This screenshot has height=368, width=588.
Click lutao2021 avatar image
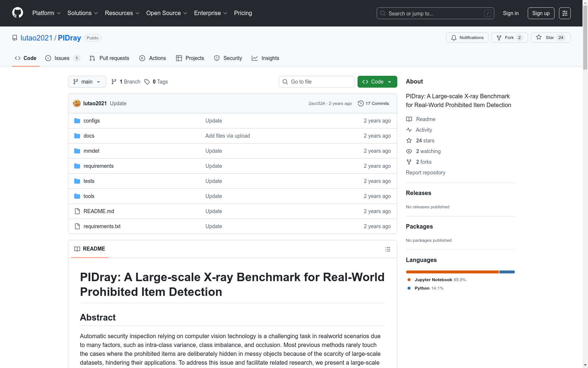[x=77, y=103]
